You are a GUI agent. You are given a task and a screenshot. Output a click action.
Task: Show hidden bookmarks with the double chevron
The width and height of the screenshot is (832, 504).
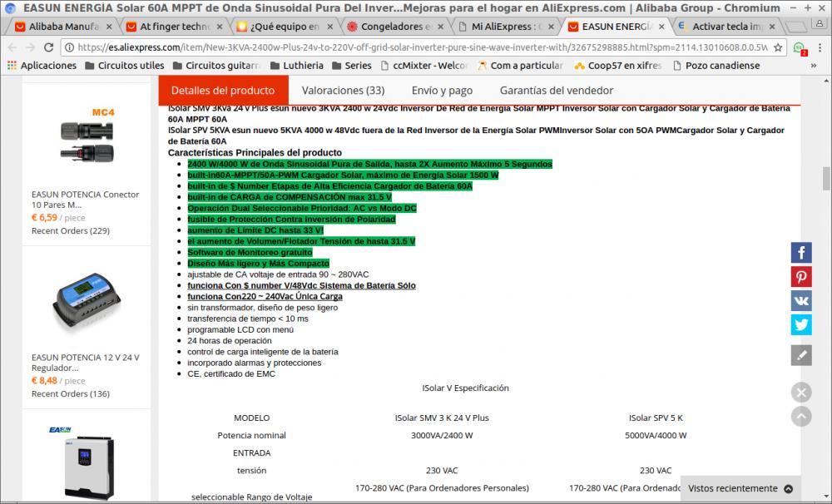tap(814, 66)
